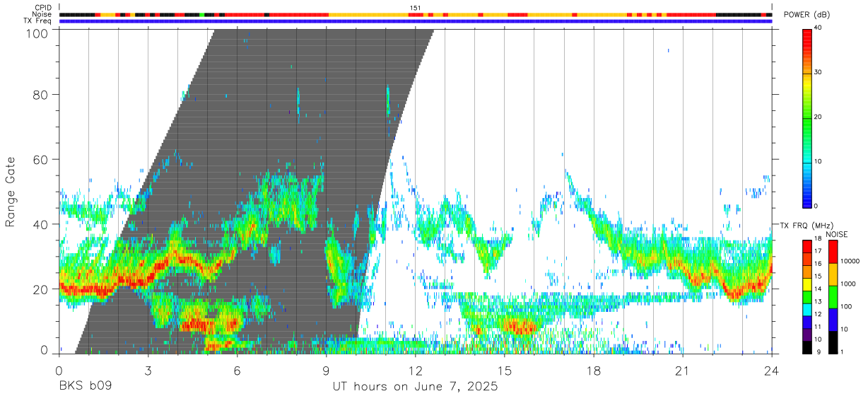Image resolution: width=868 pixels, height=401 pixels.
Task: Click 'UT hours on June 7, 2025' title
Action: 416,387
